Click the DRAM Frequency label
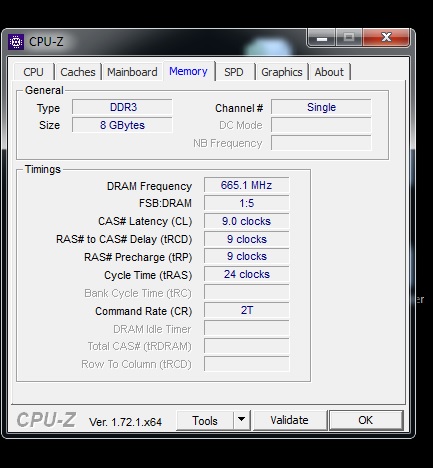433x468 pixels. (x=149, y=186)
